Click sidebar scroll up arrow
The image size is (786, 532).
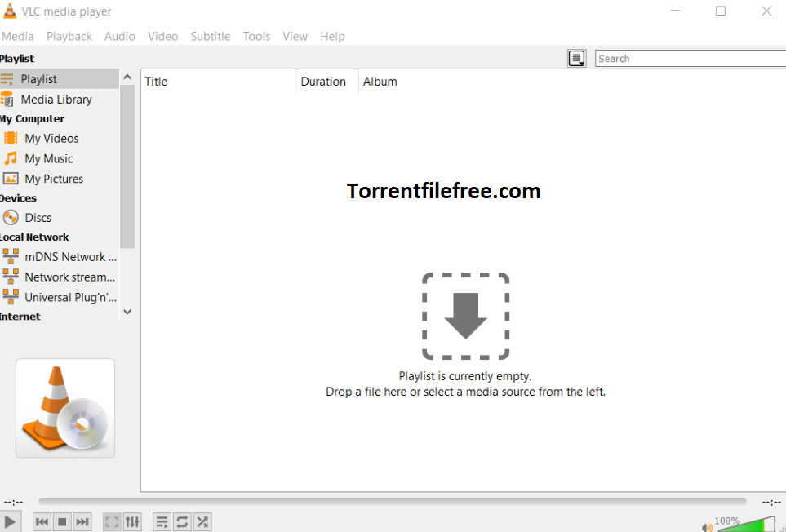pyautogui.click(x=127, y=78)
